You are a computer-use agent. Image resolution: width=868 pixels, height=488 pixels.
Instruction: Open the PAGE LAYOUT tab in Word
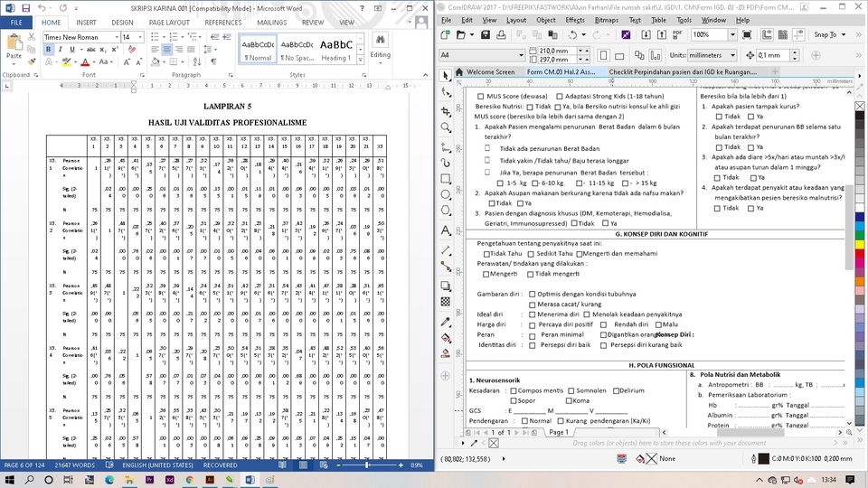[169, 23]
